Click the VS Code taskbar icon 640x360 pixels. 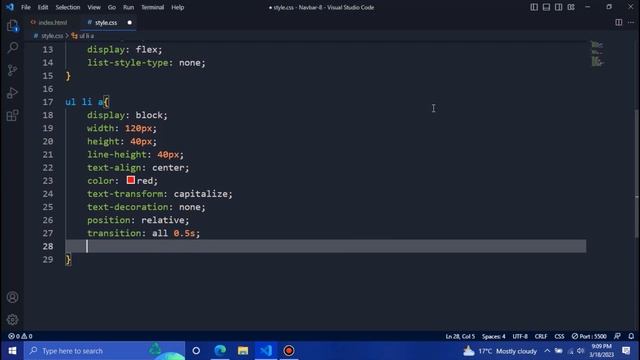[266, 351]
